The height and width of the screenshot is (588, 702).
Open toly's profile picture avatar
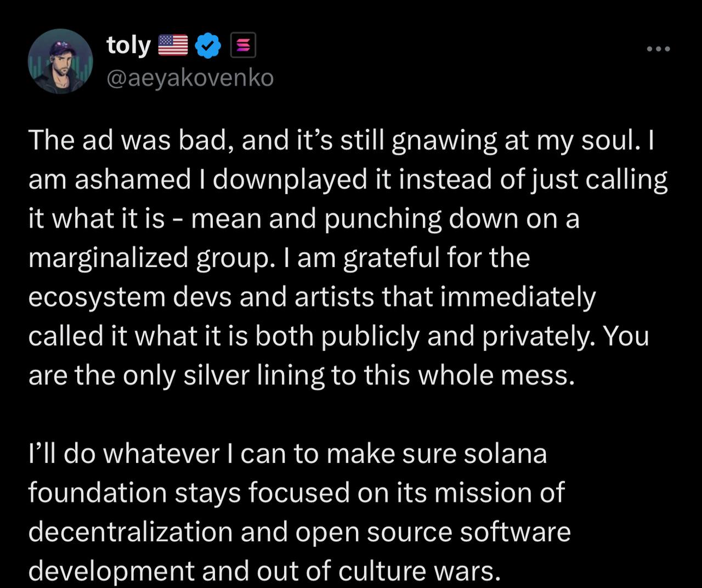[x=60, y=61]
